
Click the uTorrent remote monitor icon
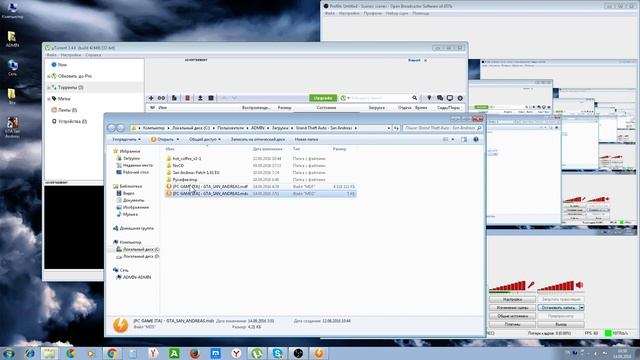point(450,98)
